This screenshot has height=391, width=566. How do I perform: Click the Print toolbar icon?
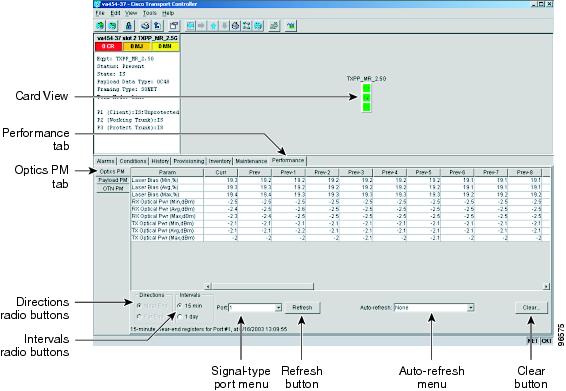pyautogui.click(x=145, y=26)
